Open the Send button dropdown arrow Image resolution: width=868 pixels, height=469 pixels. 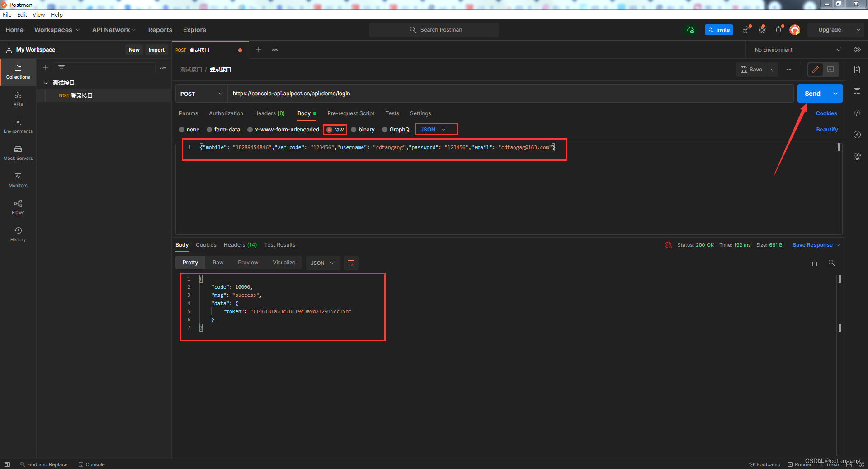pos(835,94)
